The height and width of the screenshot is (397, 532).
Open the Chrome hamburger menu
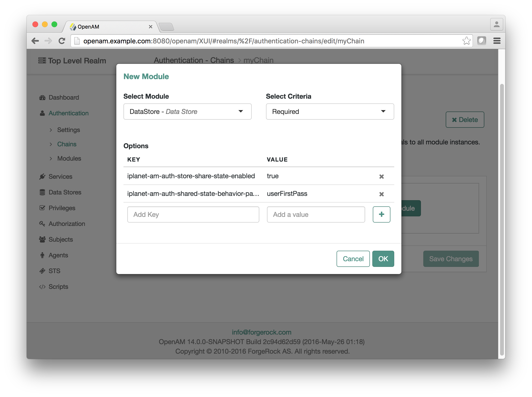[497, 41]
